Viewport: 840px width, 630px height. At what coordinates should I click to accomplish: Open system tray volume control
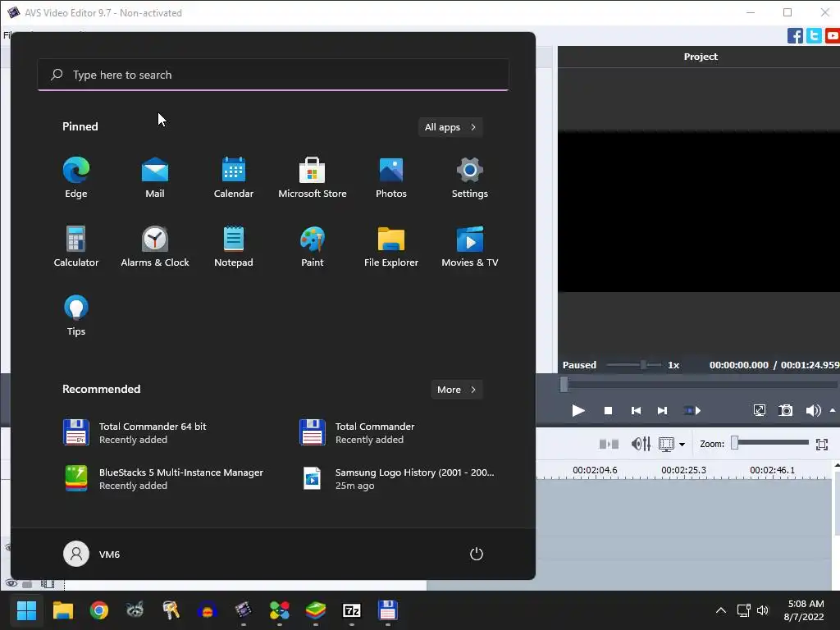763,610
